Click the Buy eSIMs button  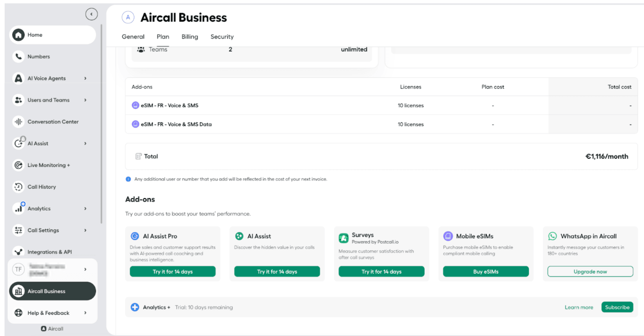[485, 271]
